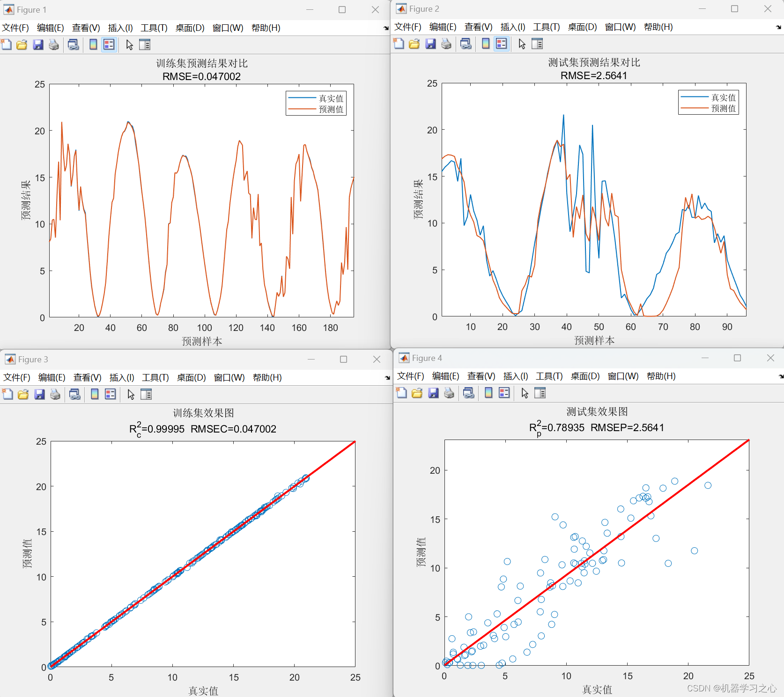The height and width of the screenshot is (697, 784).
Task: Open 插入(I) menu in Figure 2
Action: pos(513,27)
